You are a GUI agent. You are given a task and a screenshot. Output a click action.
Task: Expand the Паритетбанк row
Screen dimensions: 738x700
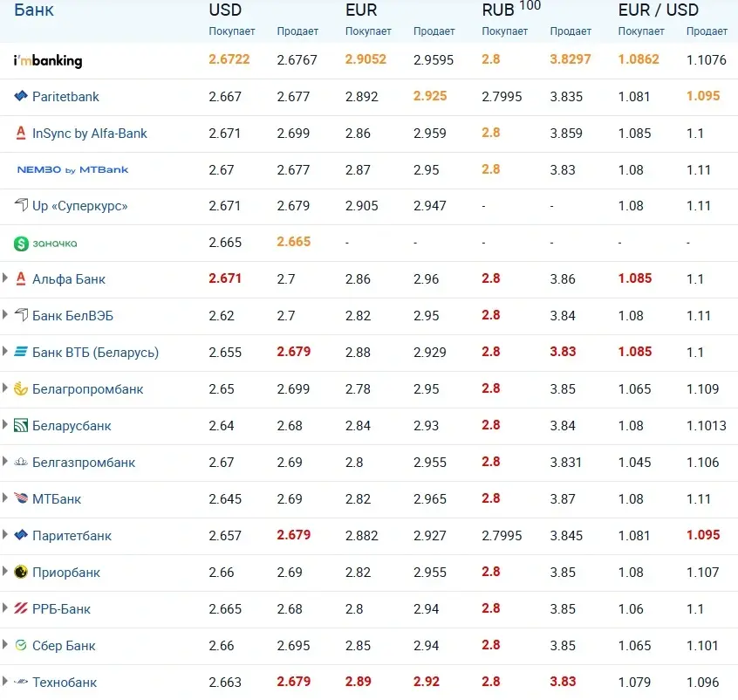(x=4, y=534)
